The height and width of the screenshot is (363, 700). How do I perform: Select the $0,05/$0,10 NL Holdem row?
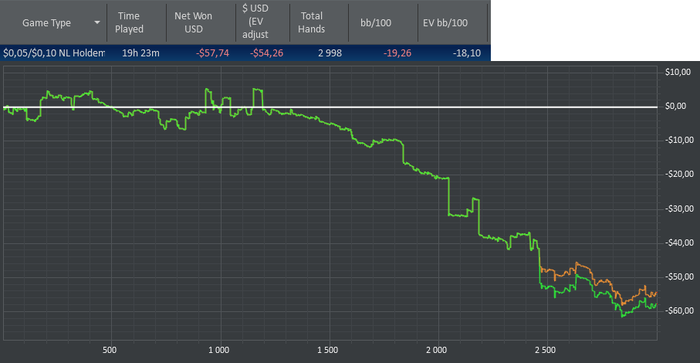pyautogui.click(x=245, y=53)
